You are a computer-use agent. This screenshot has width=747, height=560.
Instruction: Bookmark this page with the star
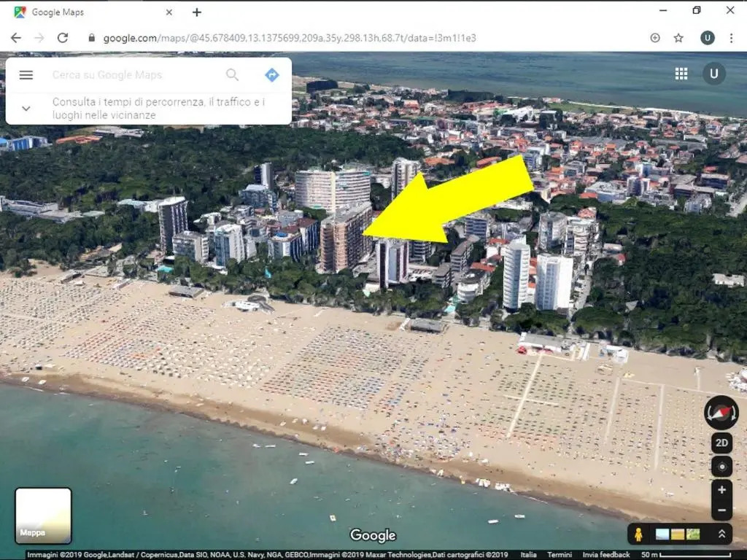point(678,38)
